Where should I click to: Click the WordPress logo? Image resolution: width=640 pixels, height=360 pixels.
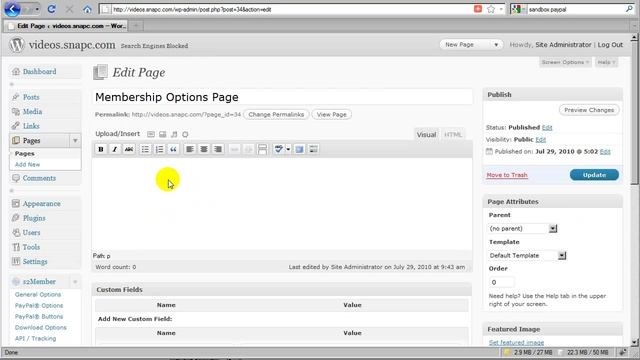pos(17,44)
